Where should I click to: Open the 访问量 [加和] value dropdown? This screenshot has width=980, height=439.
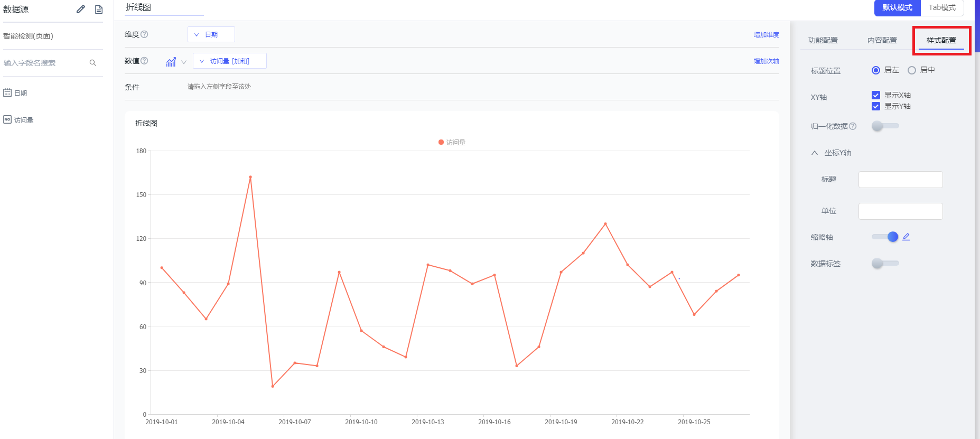pyautogui.click(x=229, y=61)
